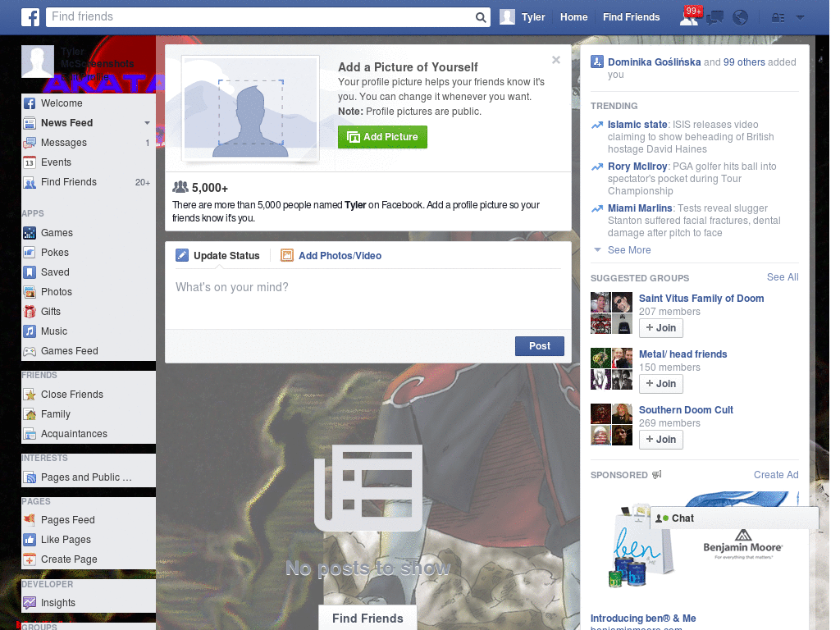This screenshot has width=840, height=630.
Task: Open Events calendar in sidebar
Action: point(89,162)
